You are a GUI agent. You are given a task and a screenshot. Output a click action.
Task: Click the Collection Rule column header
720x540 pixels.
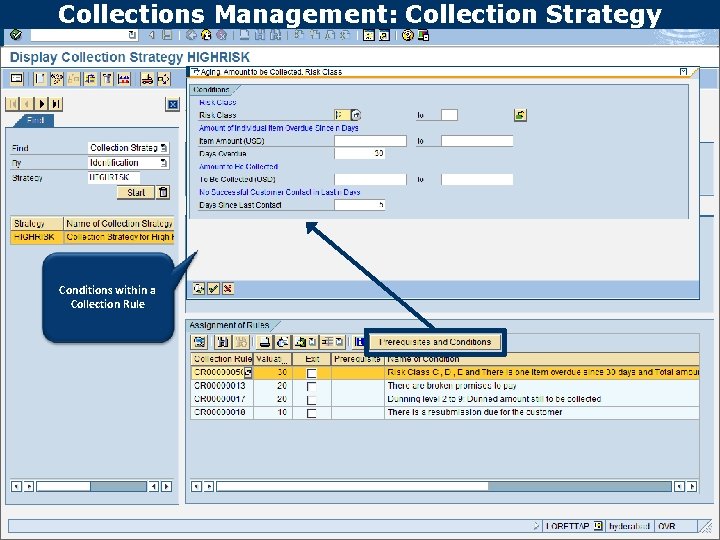[x=222, y=359]
